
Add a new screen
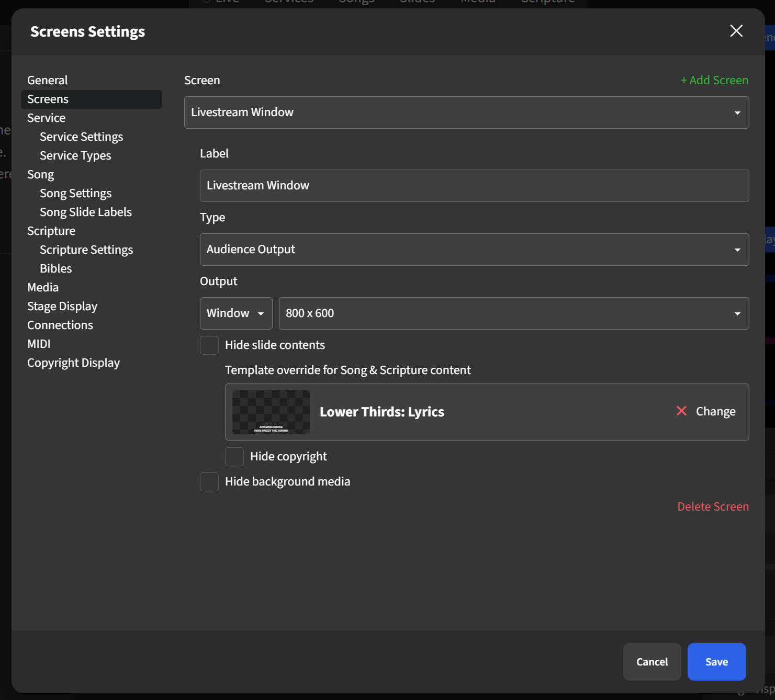[x=714, y=80]
